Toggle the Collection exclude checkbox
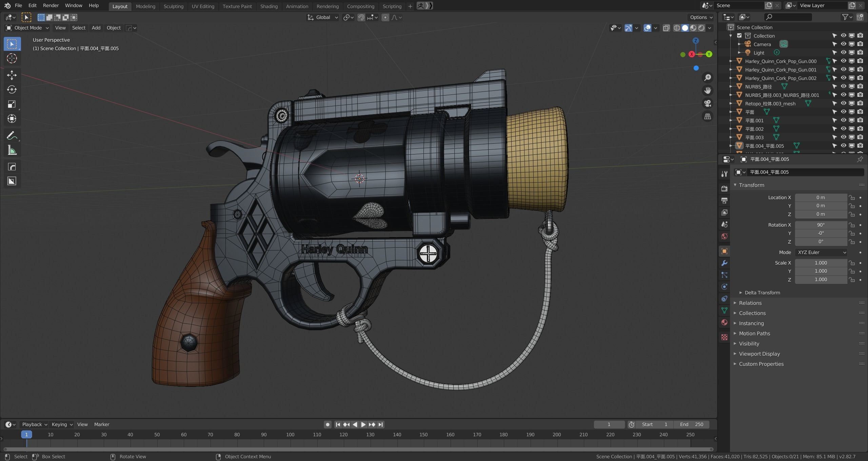Viewport: 868px width, 461px height. point(739,36)
